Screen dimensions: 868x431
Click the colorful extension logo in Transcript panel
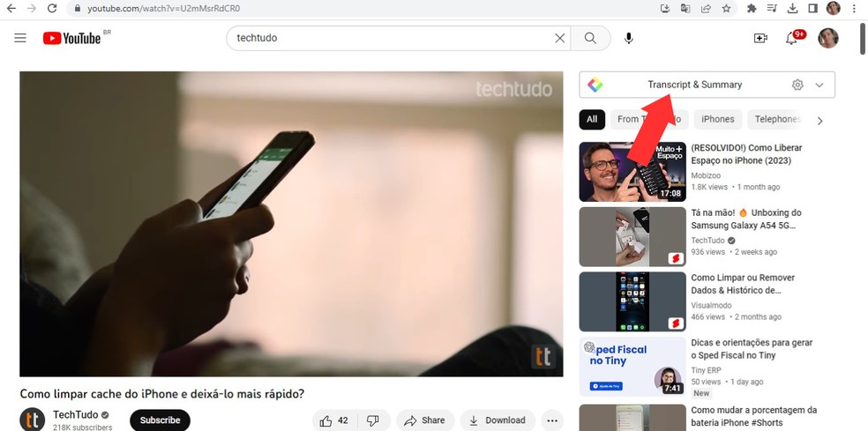[x=595, y=85]
